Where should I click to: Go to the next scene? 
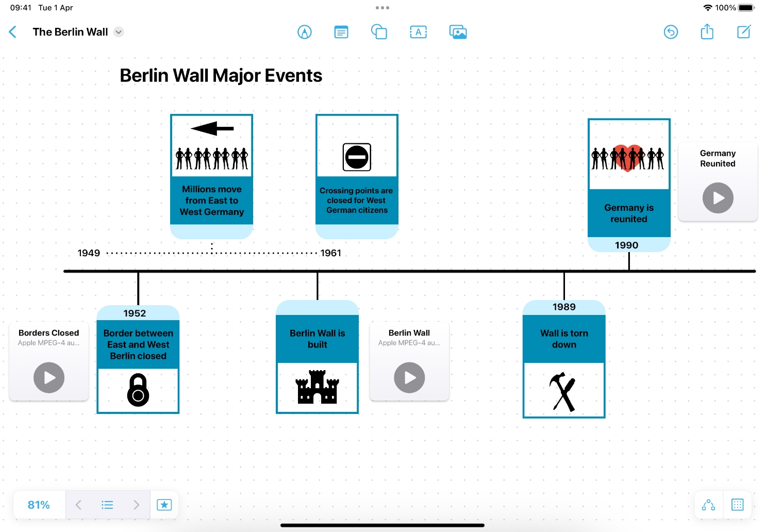point(136,505)
